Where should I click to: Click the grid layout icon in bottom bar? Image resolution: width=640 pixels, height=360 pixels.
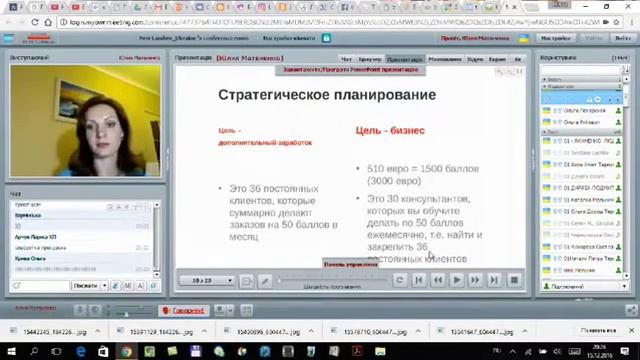point(247,311)
